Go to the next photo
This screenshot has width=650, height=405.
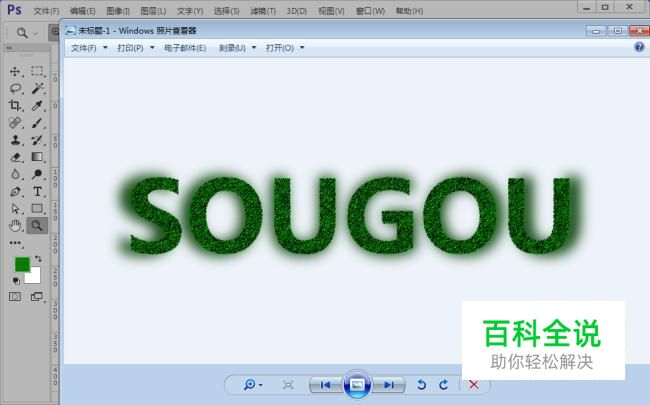(x=389, y=385)
